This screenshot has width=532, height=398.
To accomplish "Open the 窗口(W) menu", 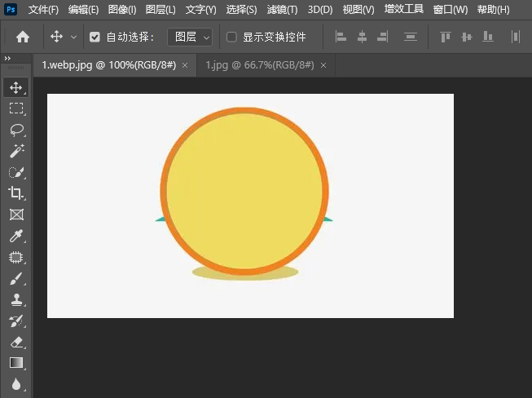I will [x=451, y=10].
